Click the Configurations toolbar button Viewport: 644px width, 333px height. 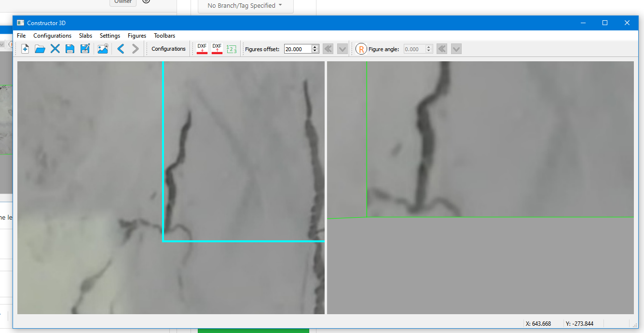(x=168, y=49)
